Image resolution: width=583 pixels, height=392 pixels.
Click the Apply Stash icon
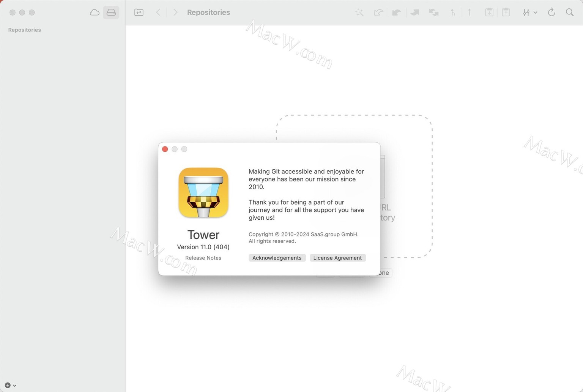tap(506, 13)
